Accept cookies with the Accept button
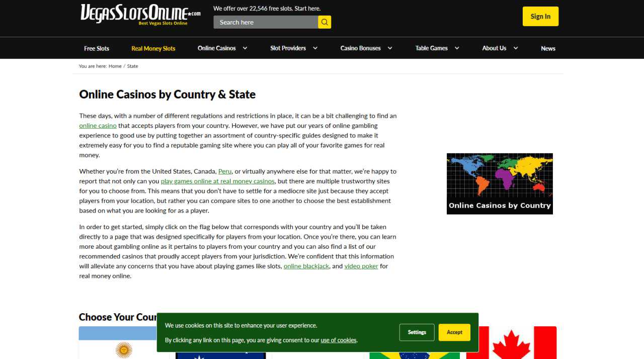644x359 pixels. coord(454,332)
